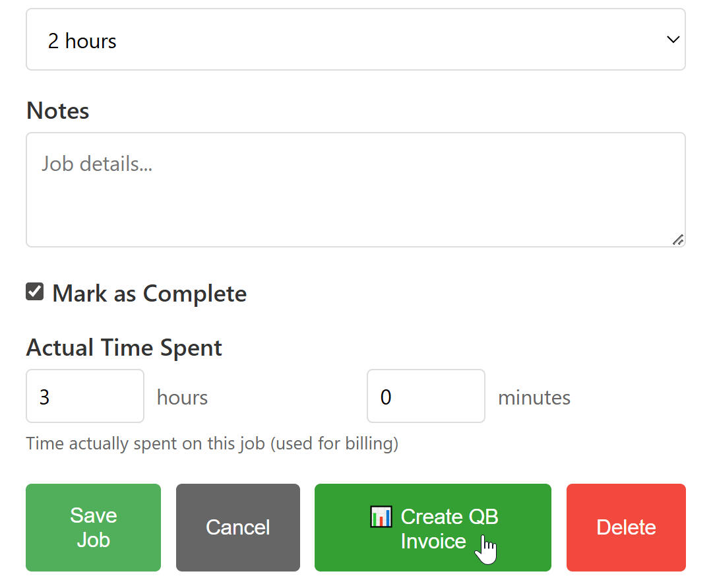The width and height of the screenshot is (713, 588).
Task: Delete the job using the red button
Action: point(626,527)
